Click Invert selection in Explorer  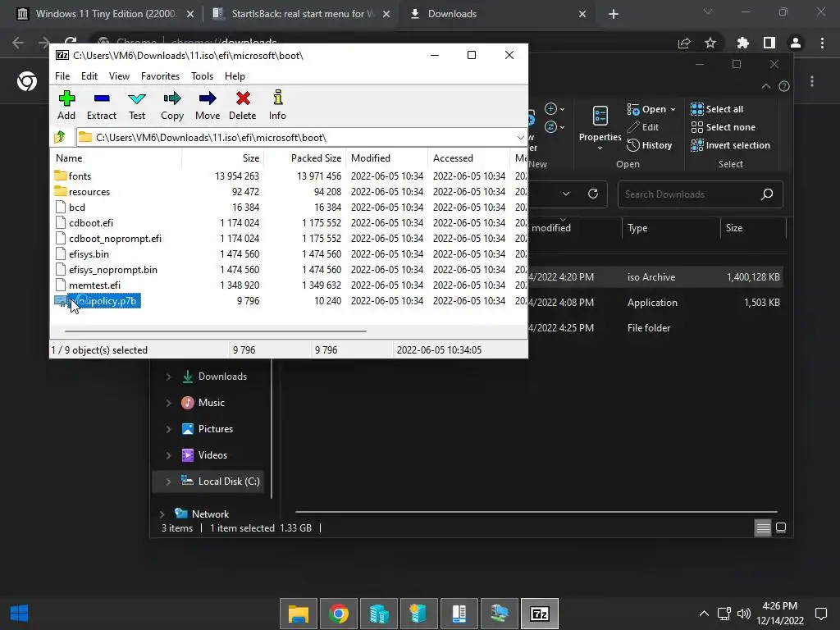pyautogui.click(x=731, y=145)
